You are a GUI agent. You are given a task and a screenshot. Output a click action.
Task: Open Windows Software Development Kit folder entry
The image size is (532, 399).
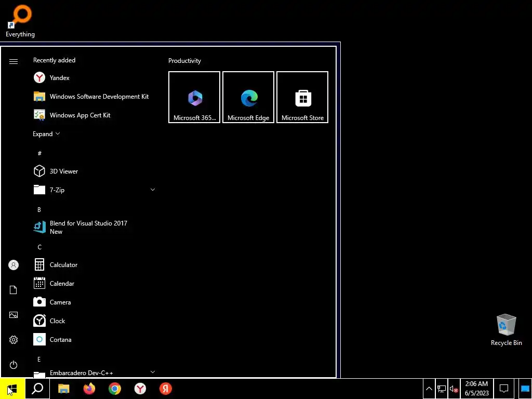click(94, 96)
